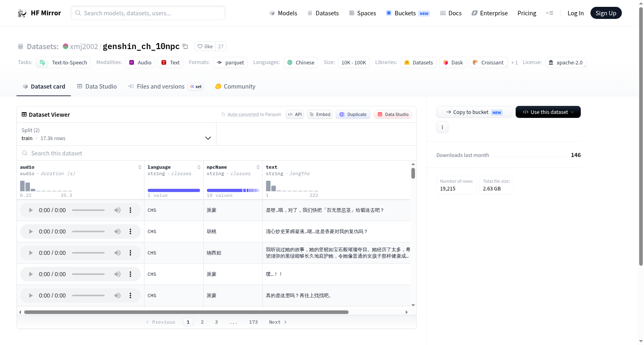Switch to the Data Studio tab

[97, 87]
